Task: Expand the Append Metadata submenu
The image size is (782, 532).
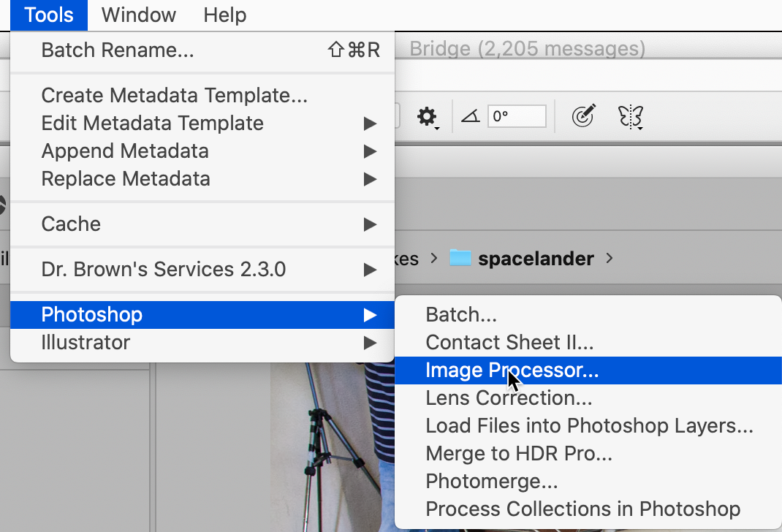Action: (124, 151)
